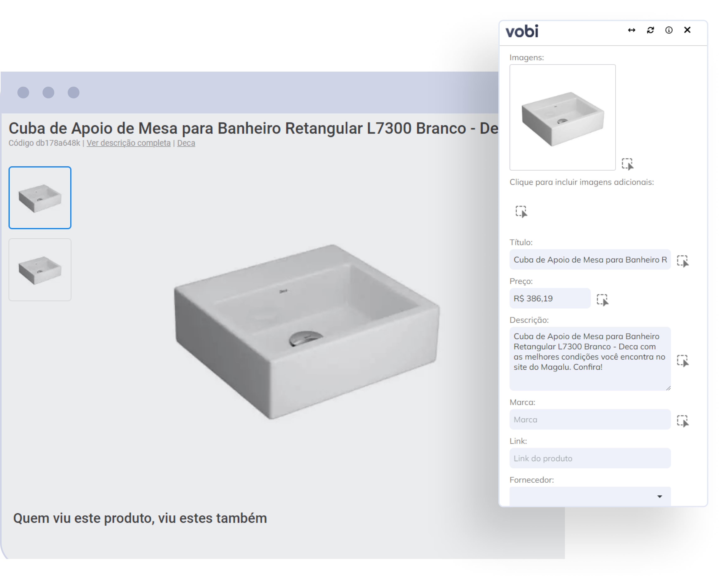The height and width of the screenshot is (586, 728).
Task: Click the sink preview image in Vobi panel
Action: click(562, 118)
